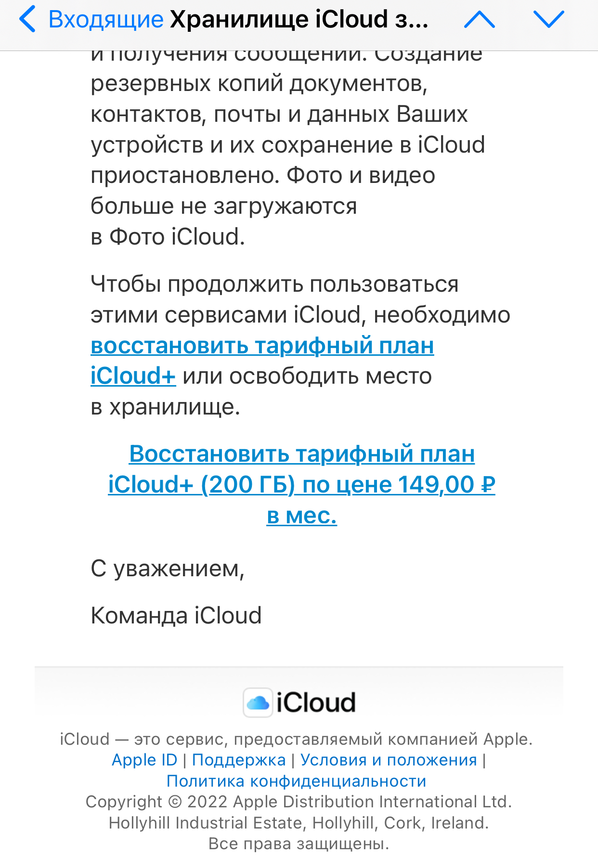Image resolution: width=598 pixels, height=868 pixels.
Task: Tap the subject title Хранилище iCloud
Action: pyautogui.click(x=299, y=19)
